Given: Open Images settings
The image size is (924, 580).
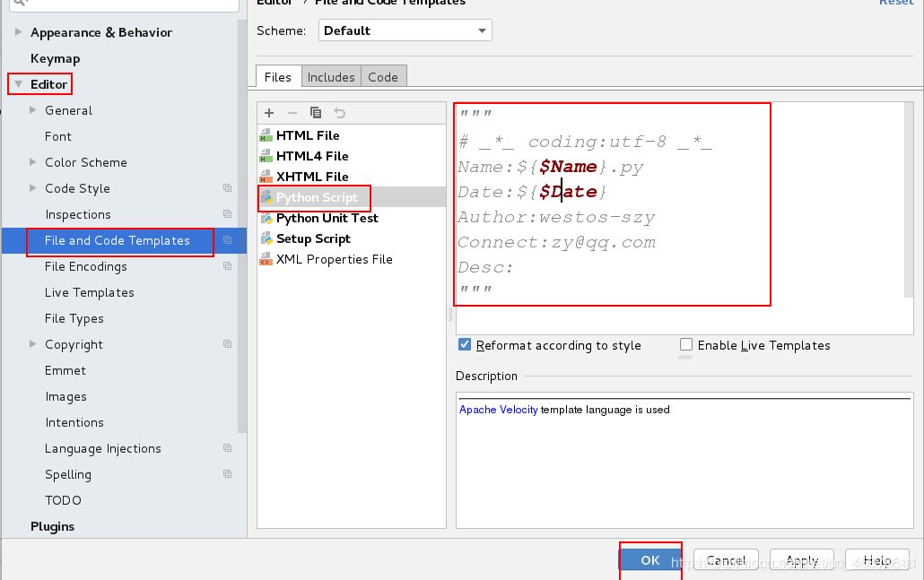Looking at the screenshot, I should pyautogui.click(x=66, y=397).
